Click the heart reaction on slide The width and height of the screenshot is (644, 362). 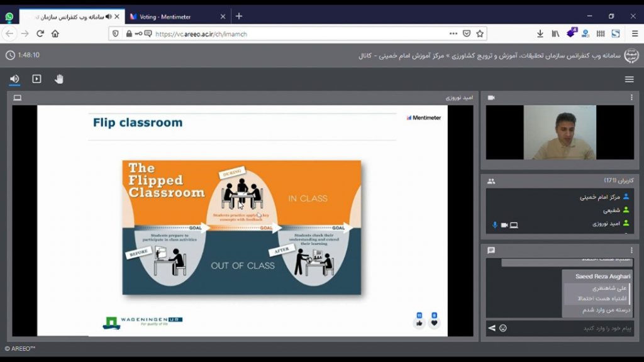(434, 323)
